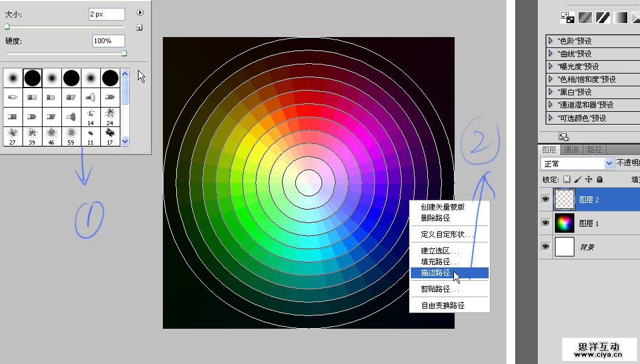Choose the 59-pixel spatter brush preset
Image resolution: width=640 pixels, height=364 pixels.
[71, 136]
